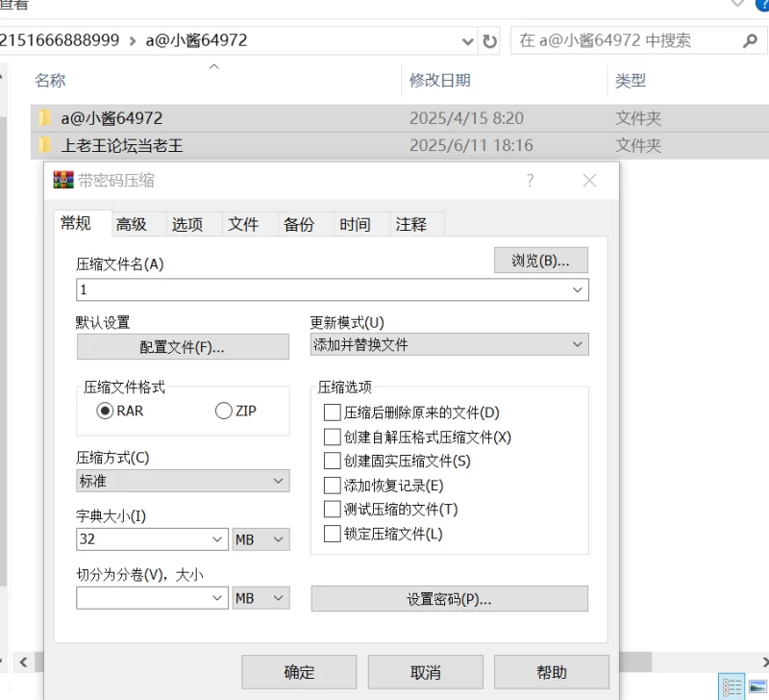Sort by 修改日期 column header
This screenshot has width=769, height=700.
coord(440,80)
